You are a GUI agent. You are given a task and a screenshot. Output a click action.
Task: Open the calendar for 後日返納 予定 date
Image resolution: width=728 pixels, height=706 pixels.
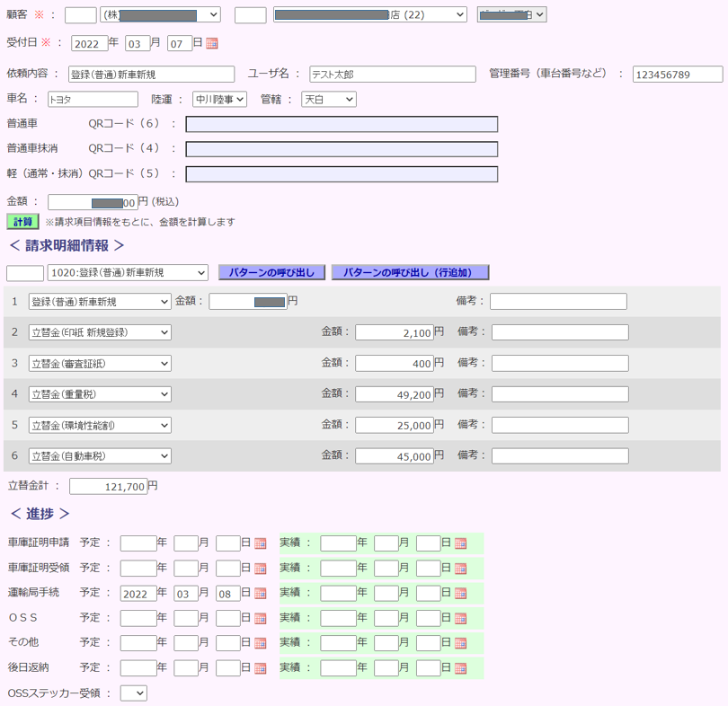[x=259, y=667]
